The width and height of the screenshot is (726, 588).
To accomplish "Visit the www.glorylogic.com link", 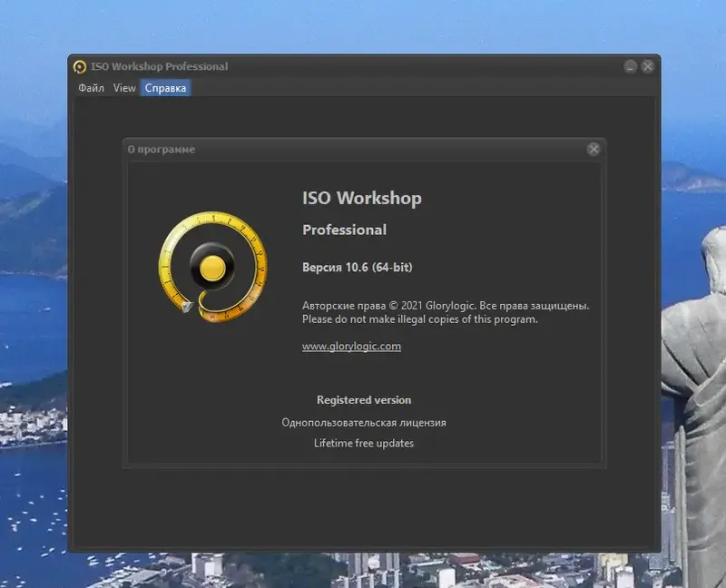I will point(350,346).
